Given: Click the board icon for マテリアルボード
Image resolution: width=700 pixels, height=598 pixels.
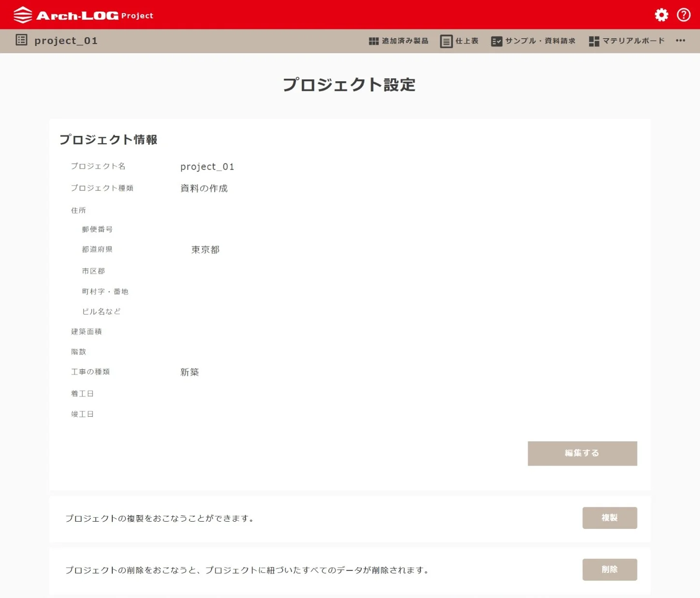Looking at the screenshot, I should pos(594,41).
